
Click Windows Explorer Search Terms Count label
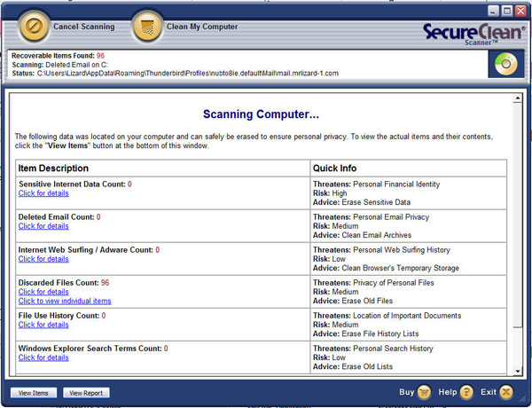tap(93, 349)
